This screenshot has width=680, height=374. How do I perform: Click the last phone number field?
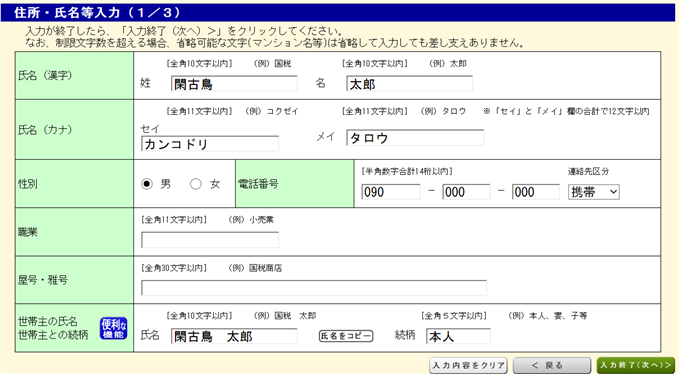(536, 192)
